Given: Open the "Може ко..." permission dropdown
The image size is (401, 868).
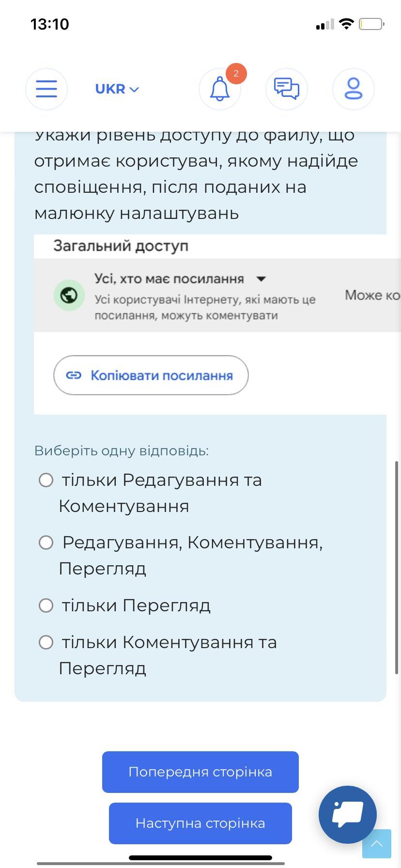Looking at the screenshot, I should click(x=373, y=295).
